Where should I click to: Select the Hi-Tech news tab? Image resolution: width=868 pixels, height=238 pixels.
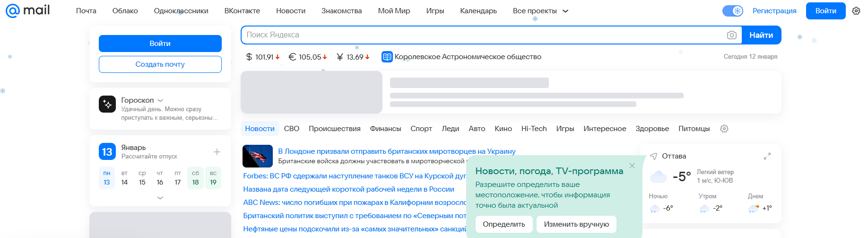point(534,129)
